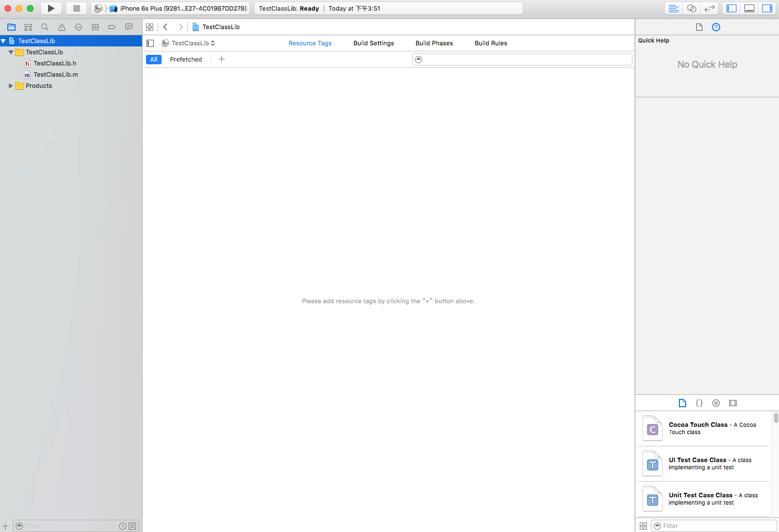Select the standard editor mode
The width and height of the screenshot is (779, 532).
(x=674, y=8)
